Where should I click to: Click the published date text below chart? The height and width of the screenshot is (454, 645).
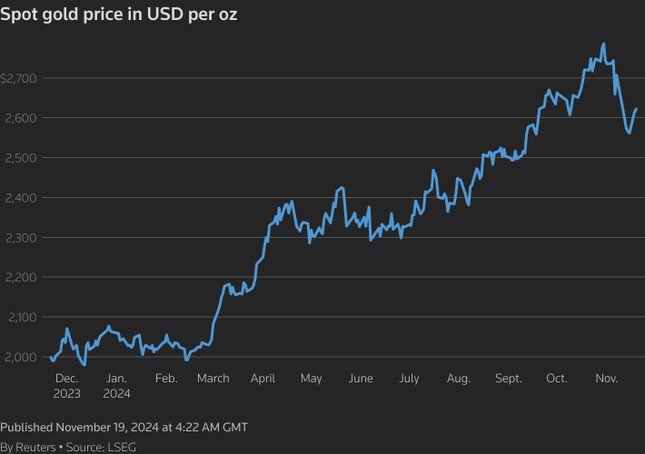[x=124, y=427]
